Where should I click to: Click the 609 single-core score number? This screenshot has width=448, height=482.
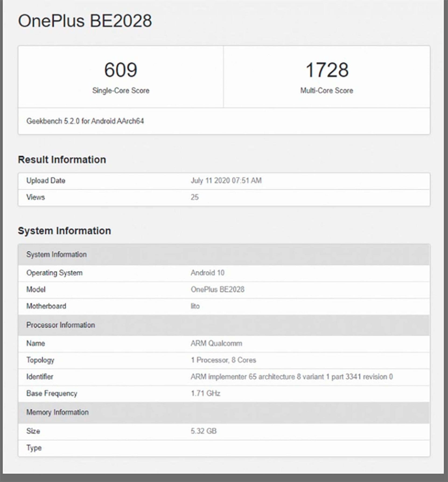click(121, 70)
